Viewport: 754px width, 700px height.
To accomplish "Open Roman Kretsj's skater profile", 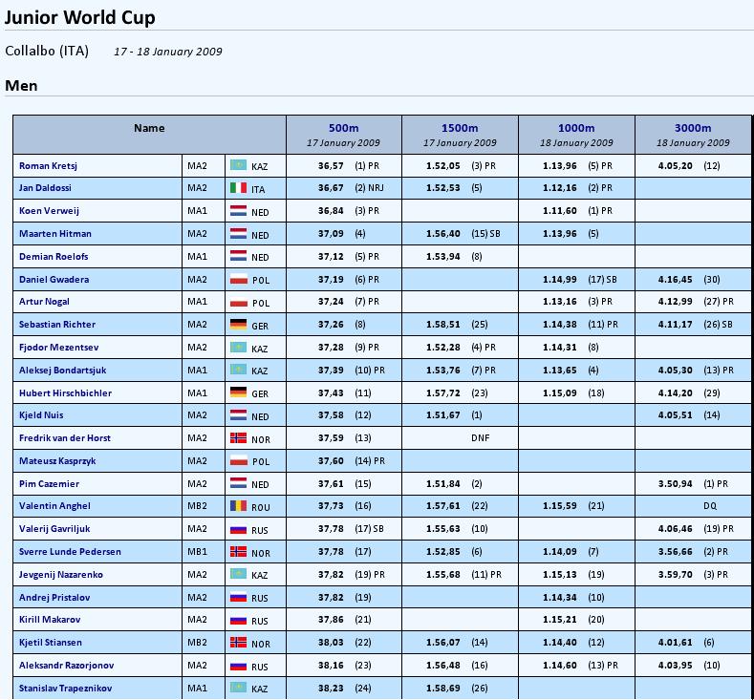I will [48, 166].
